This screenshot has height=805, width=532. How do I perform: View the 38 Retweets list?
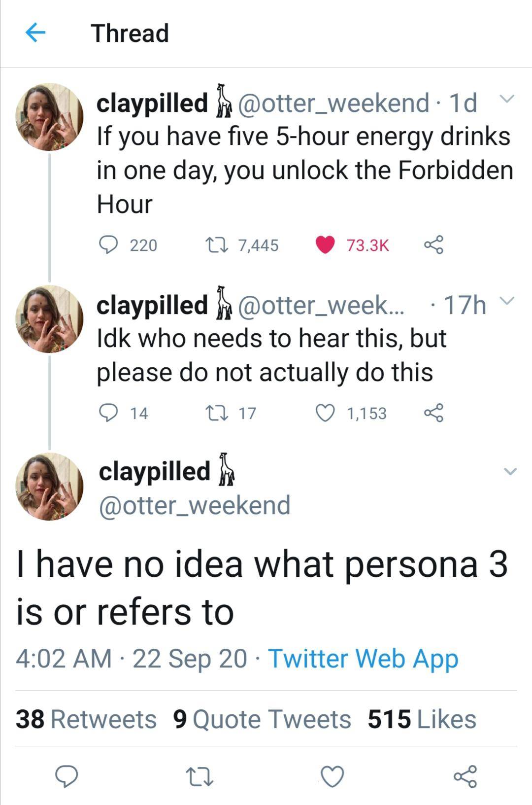point(86,719)
